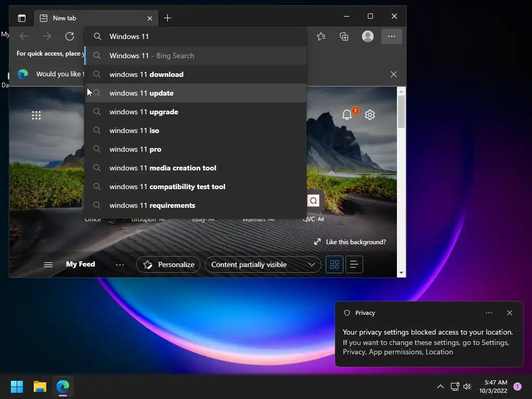Close the New tab tab

pos(150,18)
